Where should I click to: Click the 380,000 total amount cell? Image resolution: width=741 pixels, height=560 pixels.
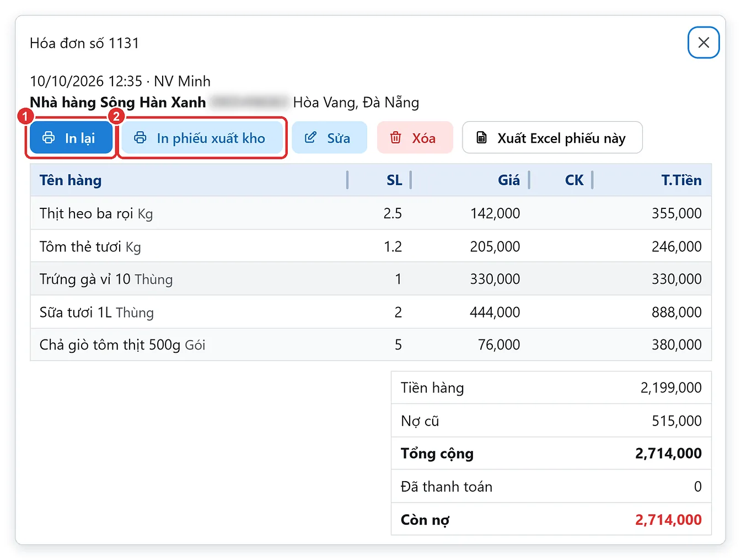676,344
